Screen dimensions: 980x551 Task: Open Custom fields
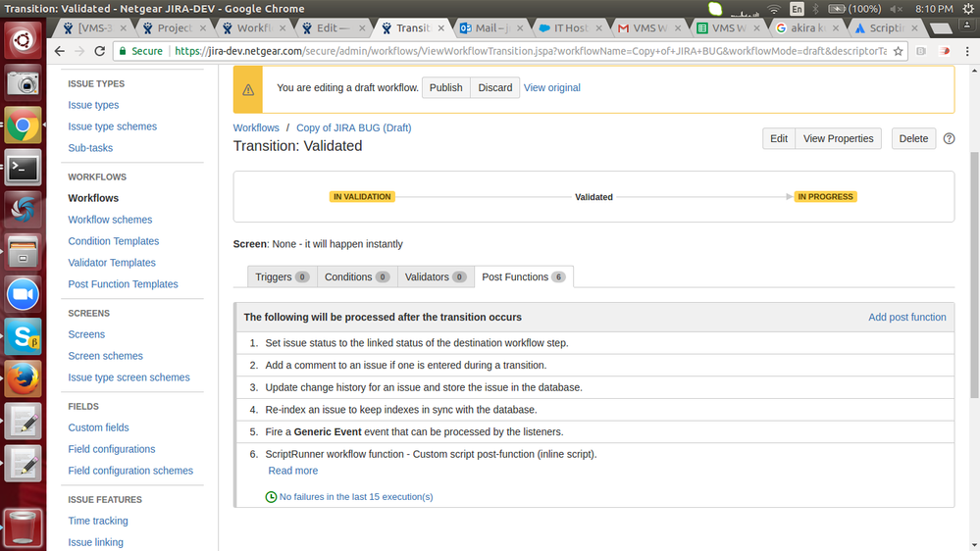pyautogui.click(x=99, y=427)
